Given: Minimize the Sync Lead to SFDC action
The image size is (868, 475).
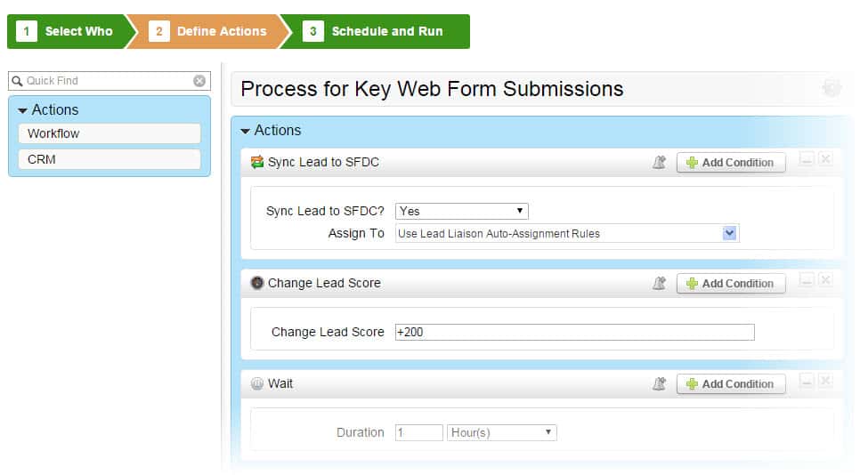Looking at the screenshot, I should point(807,159).
